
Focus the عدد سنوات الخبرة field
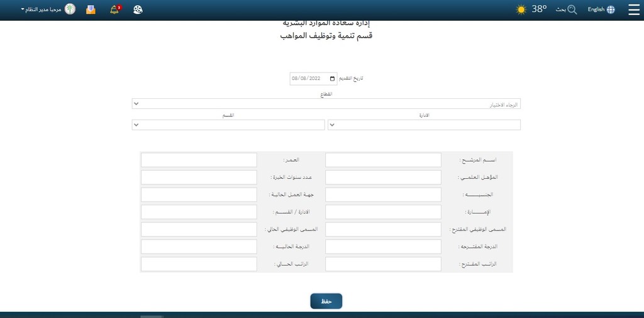(x=199, y=178)
